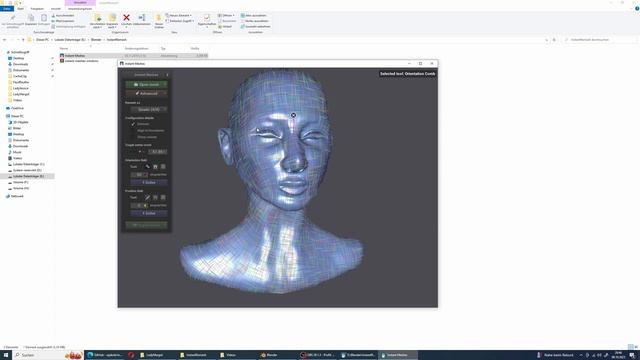The height and width of the screenshot is (360, 640).
Task: Collapse the Instant Meshes side panel arrow
Action: 167,75
